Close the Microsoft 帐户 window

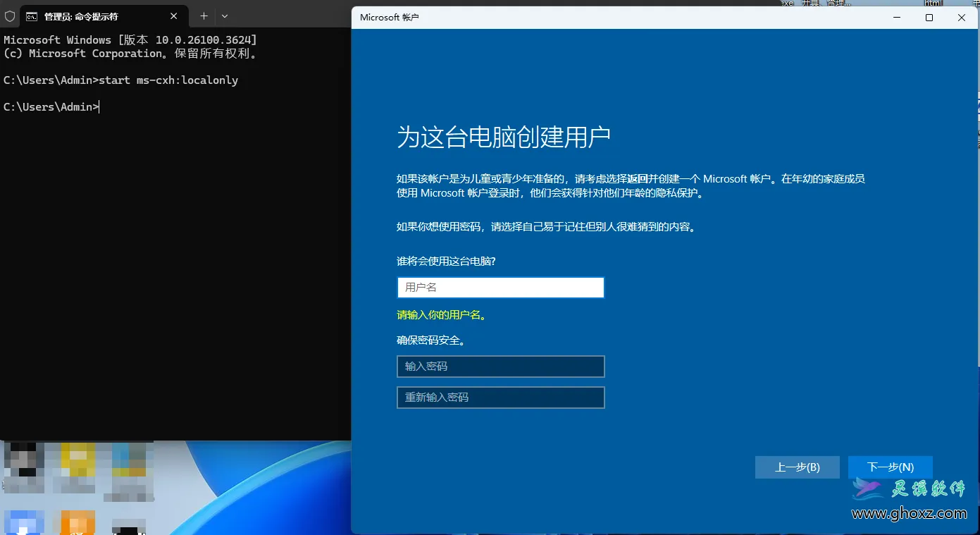click(962, 18)
